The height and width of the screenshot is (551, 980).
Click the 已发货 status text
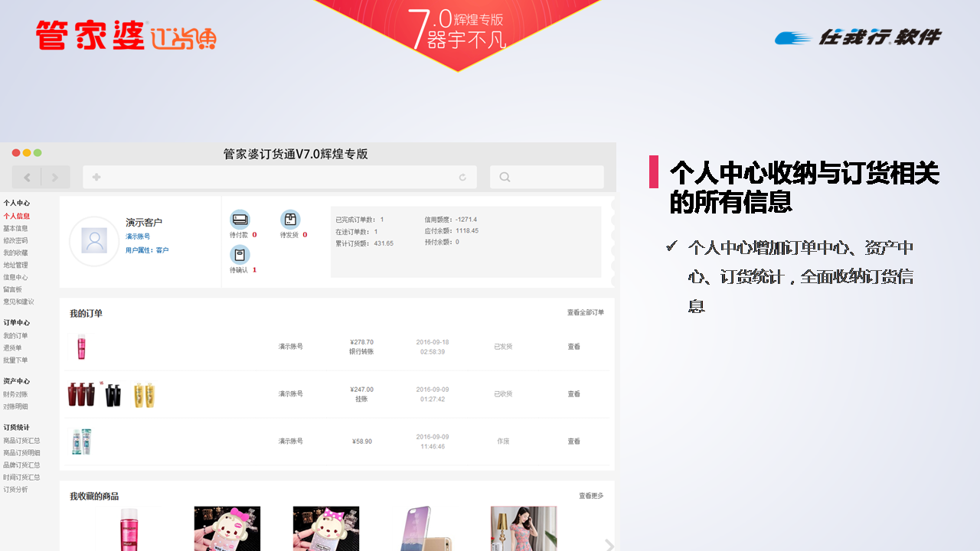tap(503, 347)
